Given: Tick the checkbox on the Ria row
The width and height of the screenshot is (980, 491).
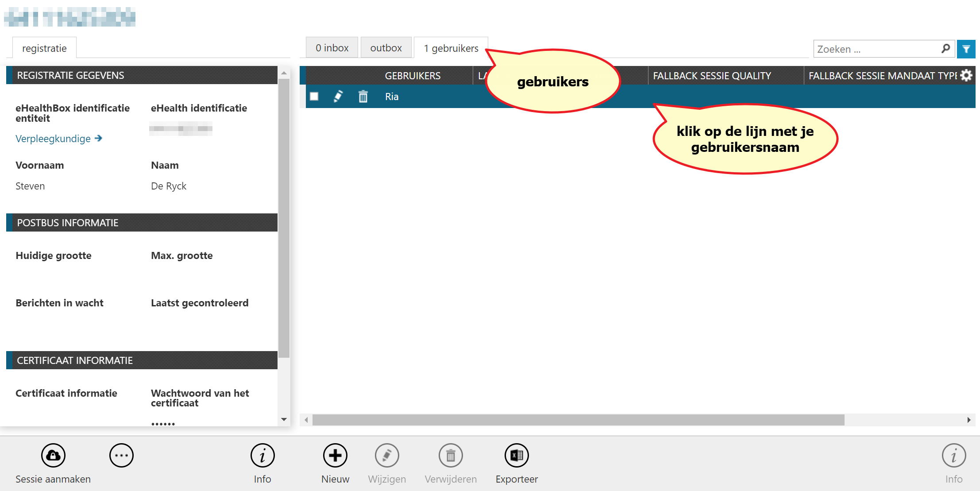Looking at the screenshot, I should [314, 97].
